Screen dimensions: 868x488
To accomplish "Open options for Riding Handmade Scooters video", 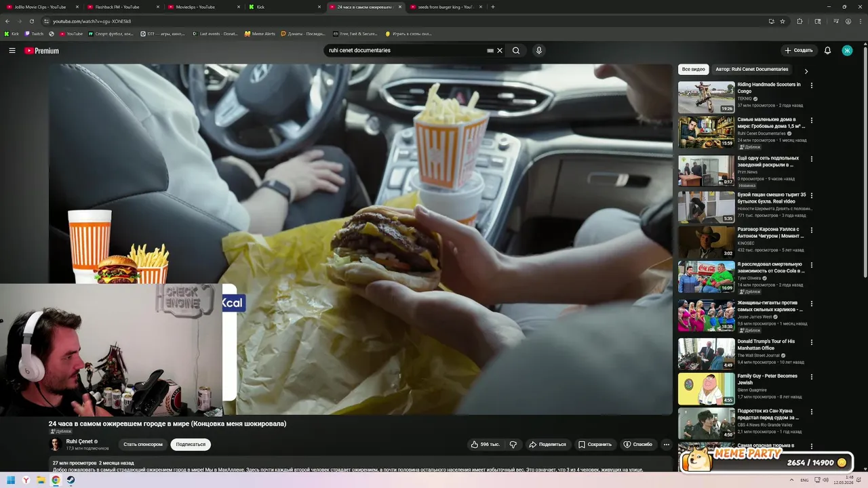I will pyautogui.click(x=812, y=85).
